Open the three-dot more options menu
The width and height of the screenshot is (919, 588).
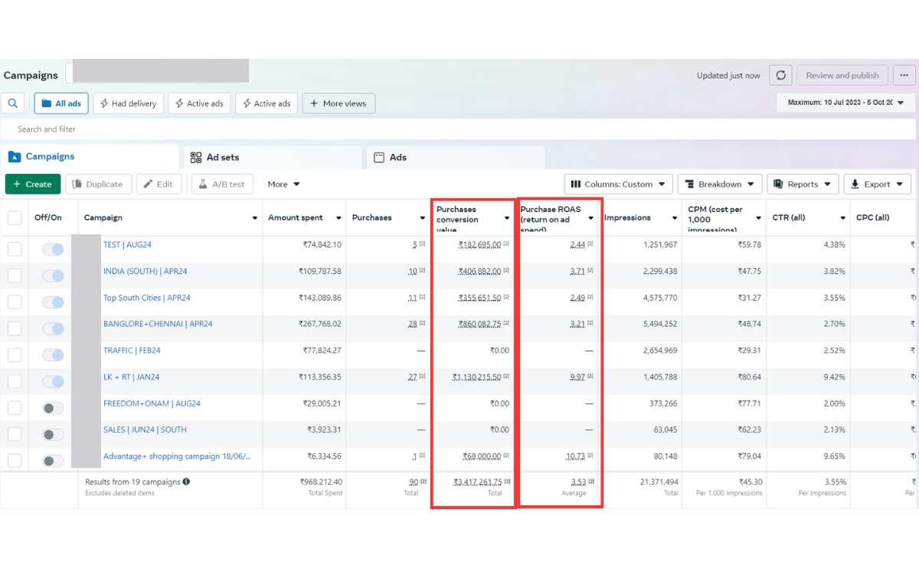(x=904, y=75)
